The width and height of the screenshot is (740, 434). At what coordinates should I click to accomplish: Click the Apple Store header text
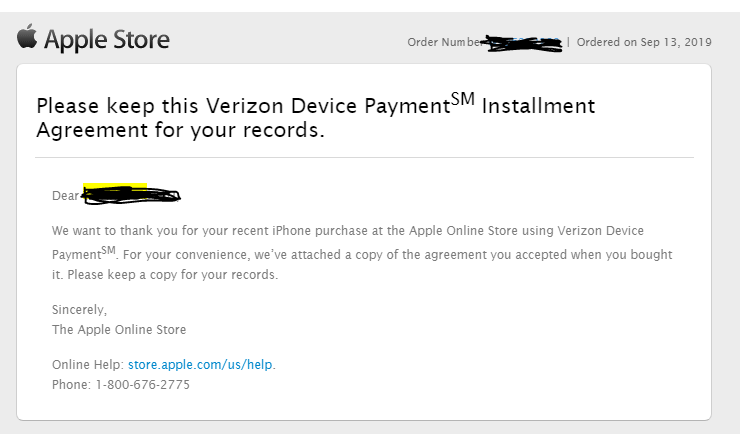(107, 40)
